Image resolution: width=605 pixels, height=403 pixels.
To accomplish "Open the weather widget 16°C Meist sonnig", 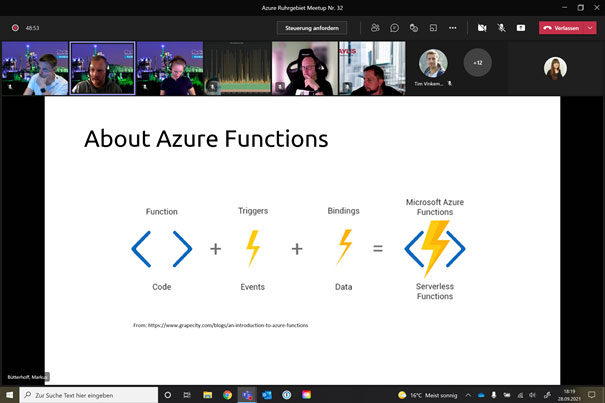I will click(428, 395).
